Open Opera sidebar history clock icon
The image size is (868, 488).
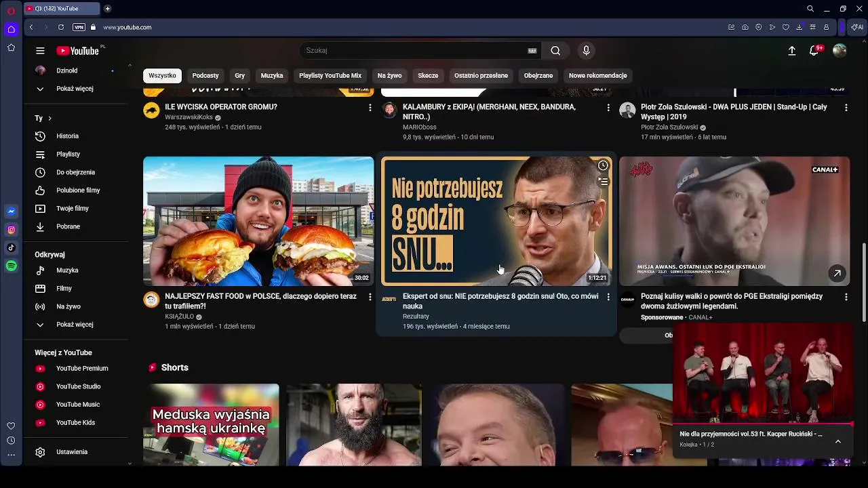[11, 441]
